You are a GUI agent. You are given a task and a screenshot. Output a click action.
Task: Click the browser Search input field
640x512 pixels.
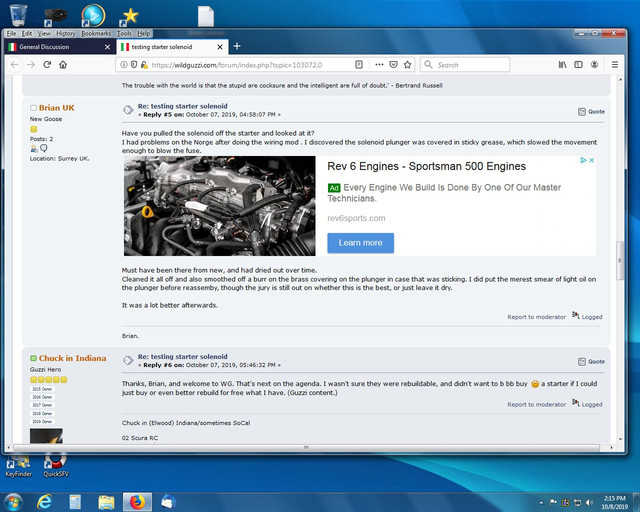tap(465, 65)
